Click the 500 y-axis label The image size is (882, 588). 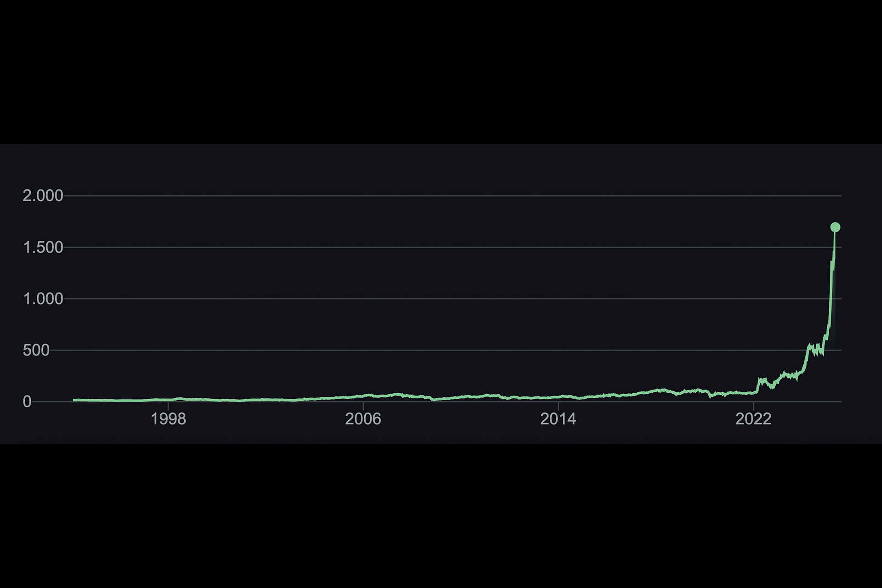(36, 350)
